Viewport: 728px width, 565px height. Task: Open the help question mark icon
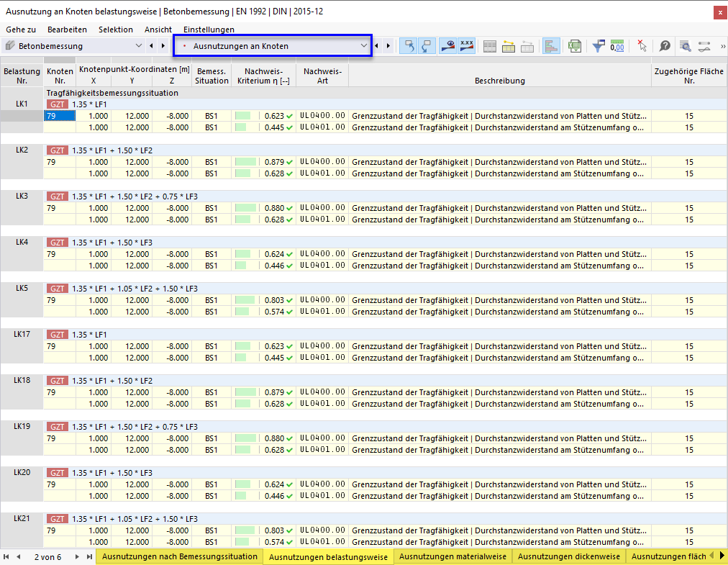[665, 46]
